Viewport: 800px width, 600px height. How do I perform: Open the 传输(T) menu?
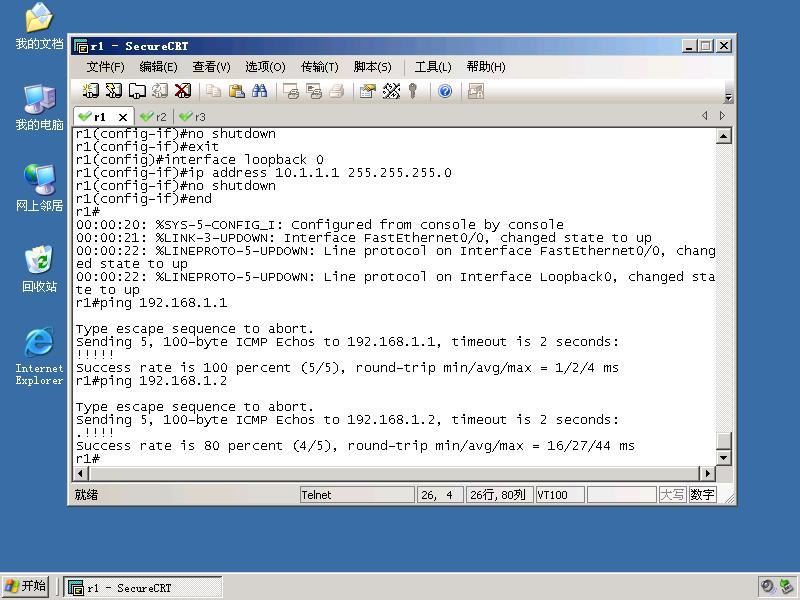point(319,67)
